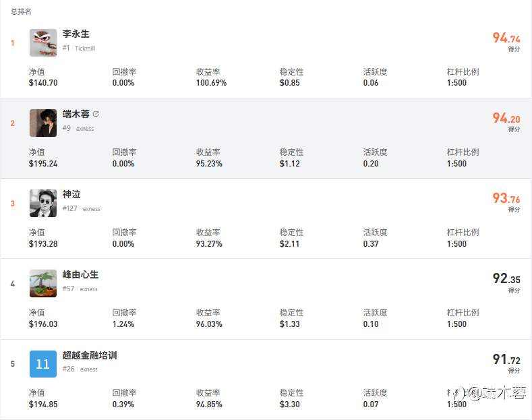The height and width of the screenshot is (420, 532).
Task: Click the $193.28 净值 value for 神泣
Action: 43,244
